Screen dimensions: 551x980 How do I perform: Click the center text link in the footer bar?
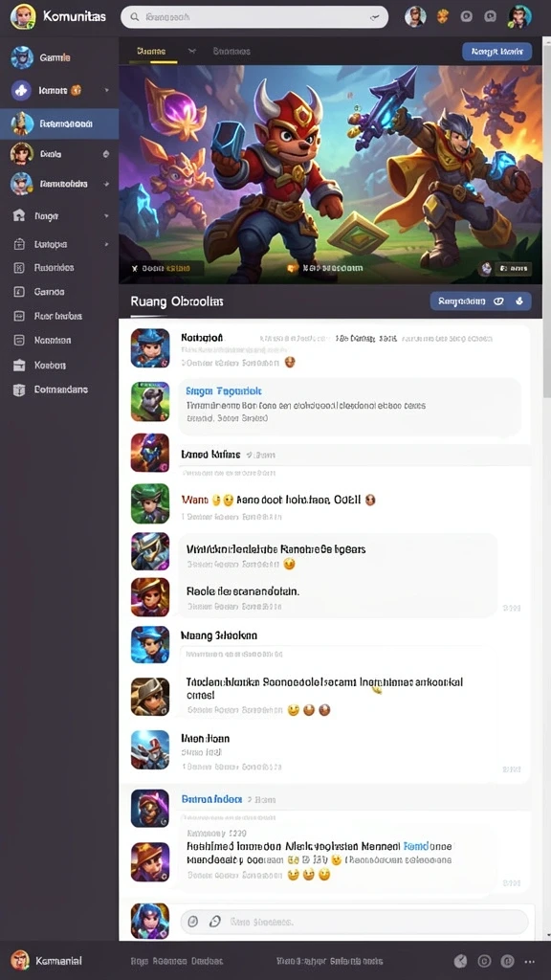pos(329,961)
